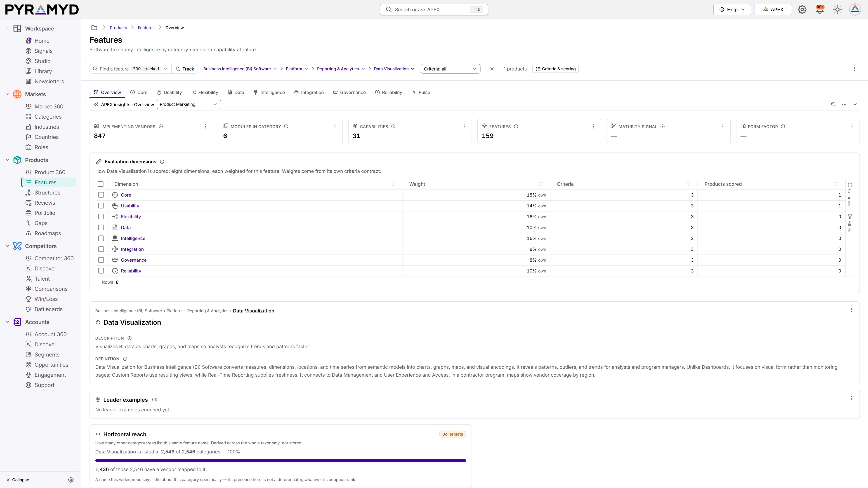Expand Business Intelligence (BI) Software dropdown

240,69
